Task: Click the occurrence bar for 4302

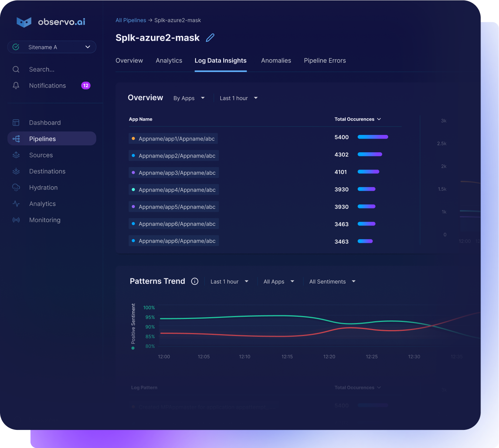Action: click(x=370, y=155)
